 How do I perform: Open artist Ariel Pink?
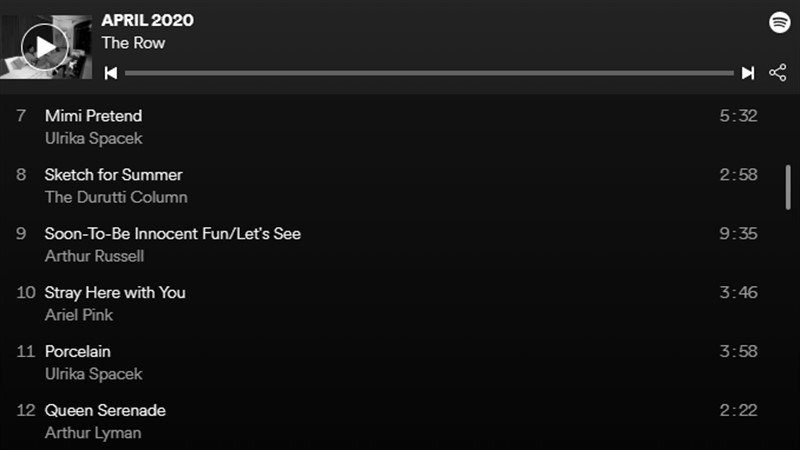[79, 315]
